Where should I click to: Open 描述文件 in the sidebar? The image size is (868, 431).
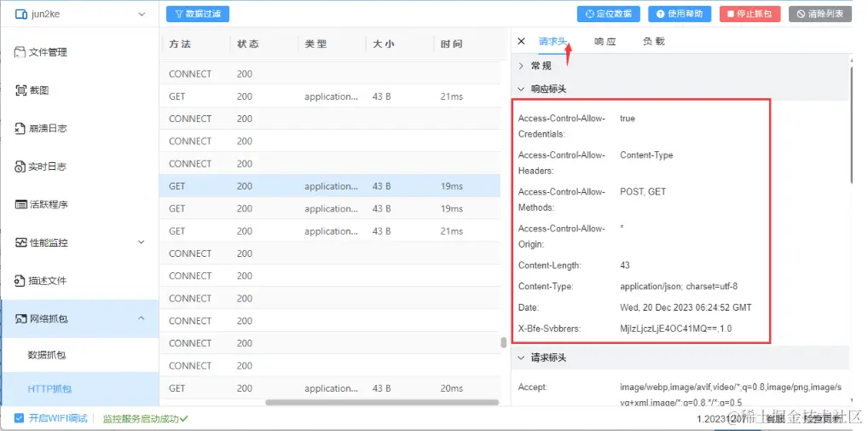click(x=79, y=281)
